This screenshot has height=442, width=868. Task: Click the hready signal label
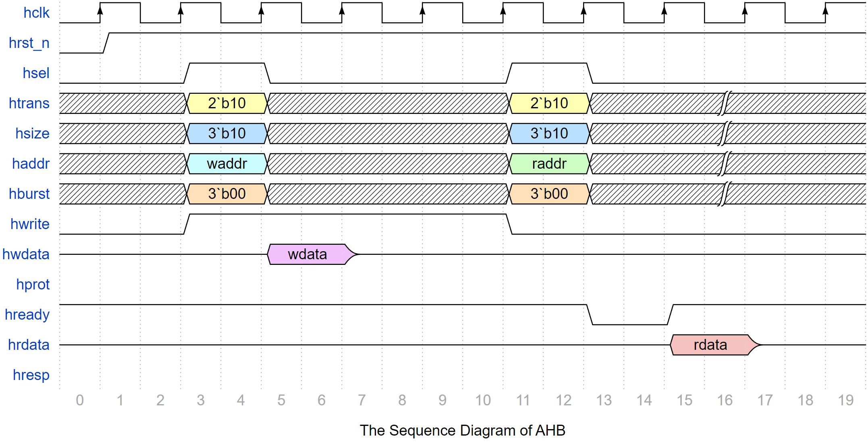pos(27,315)
